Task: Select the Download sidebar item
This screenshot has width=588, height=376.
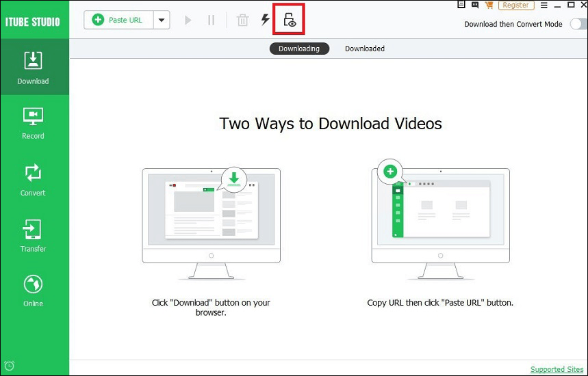Action: [x=33, y=68]
